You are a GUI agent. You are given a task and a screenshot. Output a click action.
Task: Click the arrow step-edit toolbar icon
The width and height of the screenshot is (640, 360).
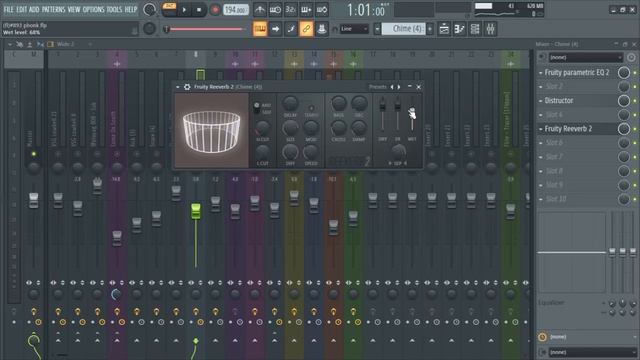pyautogui.click(x=276, y=29)
